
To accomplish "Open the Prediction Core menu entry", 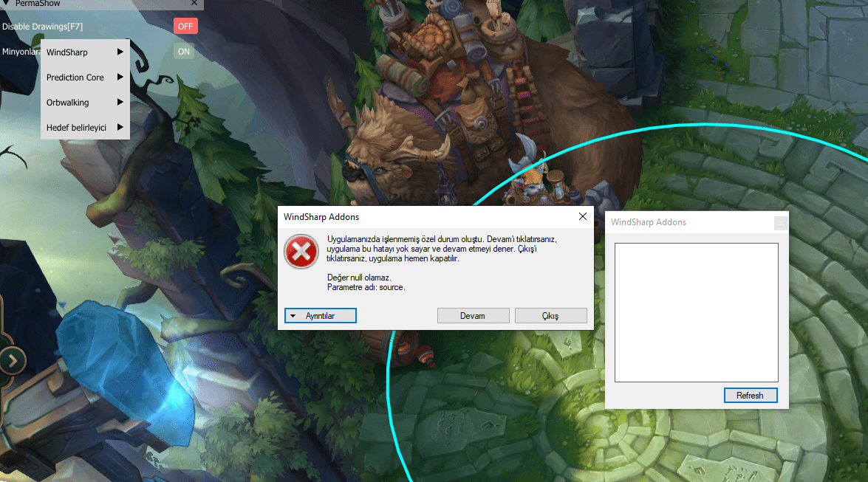I will (85, 77).
